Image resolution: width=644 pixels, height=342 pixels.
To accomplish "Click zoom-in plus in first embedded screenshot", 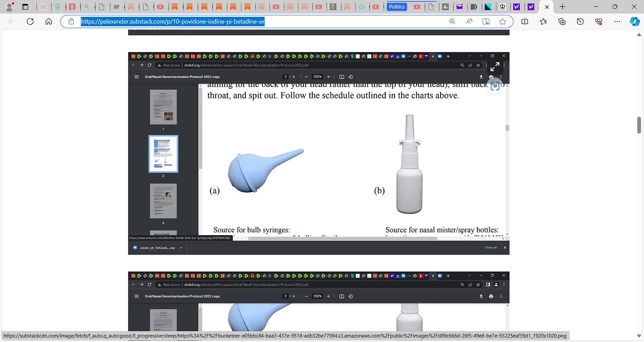I will pyautogui.click(x=328, y=76).
